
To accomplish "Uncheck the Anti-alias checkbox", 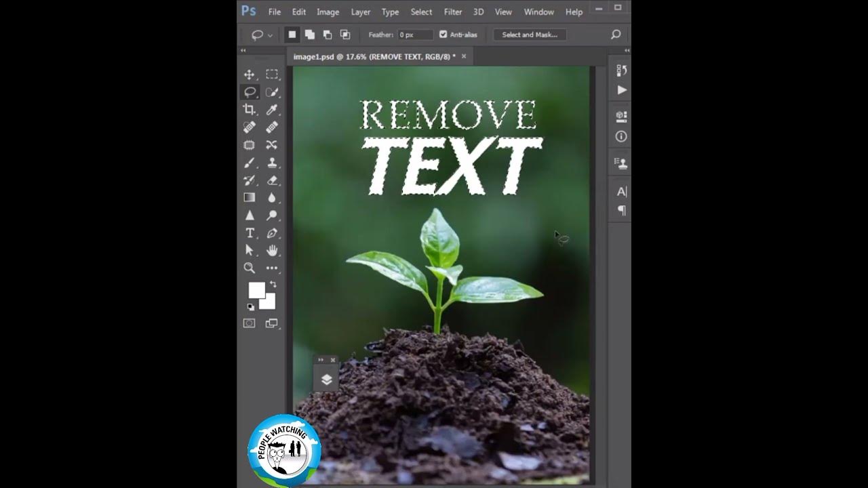I will pyautogui.click(x=443, y=35).
